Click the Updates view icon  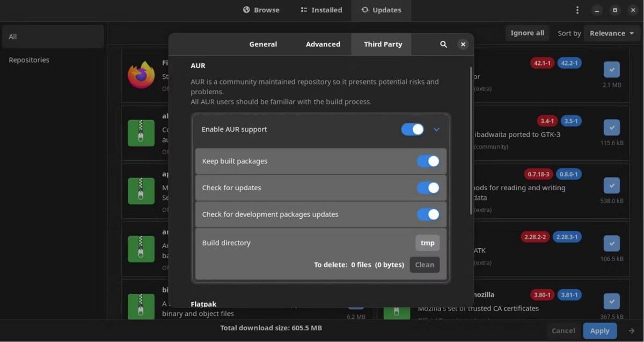pos(364,9)
